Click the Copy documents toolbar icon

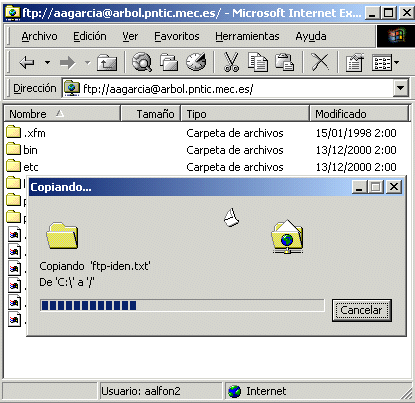click(x=258, y=62)
